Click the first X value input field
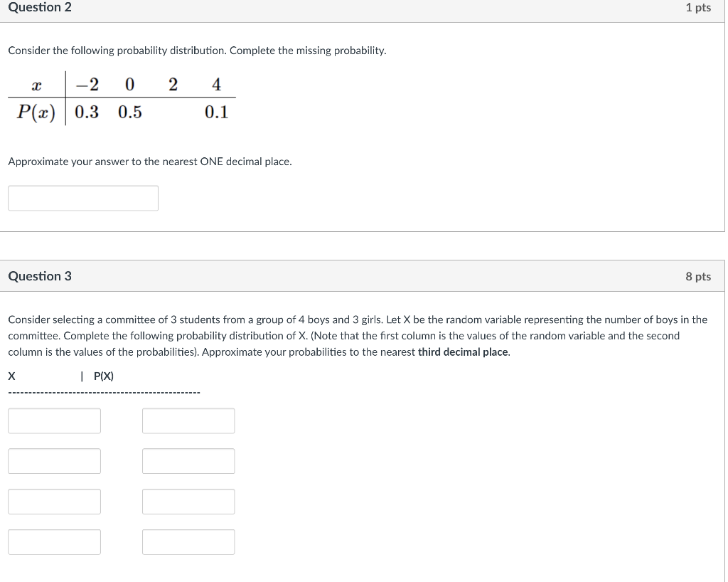 point(54,420)
